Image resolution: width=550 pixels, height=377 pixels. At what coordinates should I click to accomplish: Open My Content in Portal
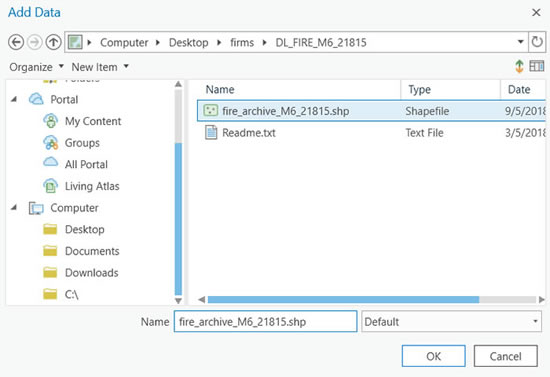coord(93,121)
